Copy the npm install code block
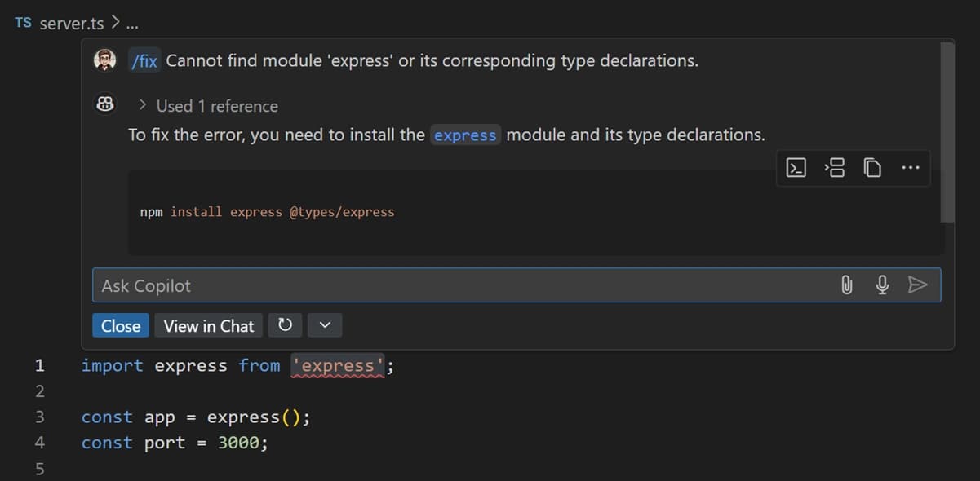 (872, 169)
